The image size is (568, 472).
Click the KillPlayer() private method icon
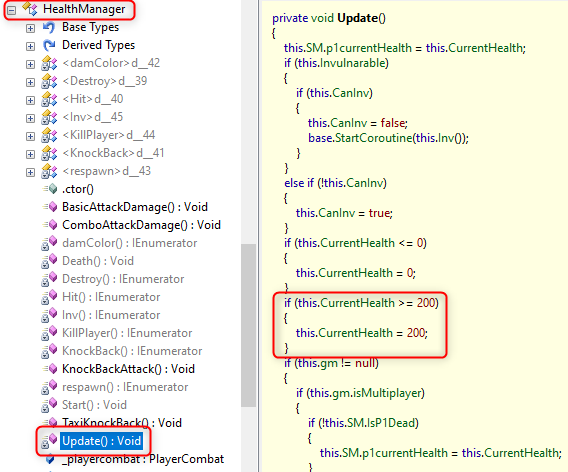pos(49,333)
